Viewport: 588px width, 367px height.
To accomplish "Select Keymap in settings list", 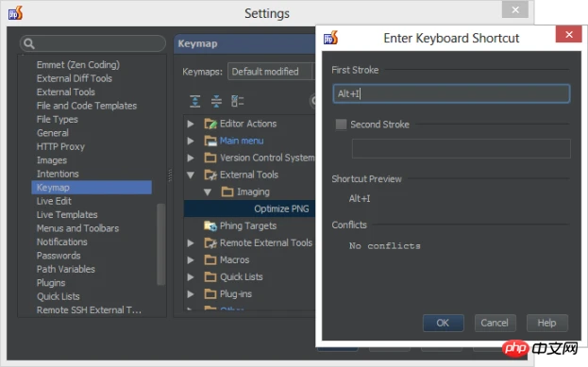I will 92,188.
